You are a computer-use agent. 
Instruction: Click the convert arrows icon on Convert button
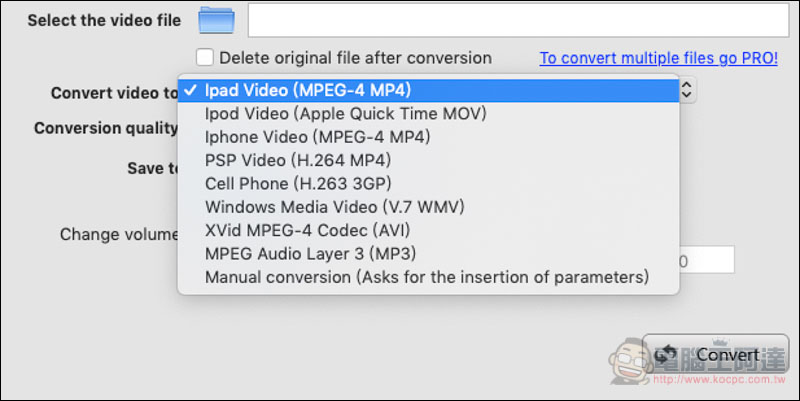(x=666, y=354)
